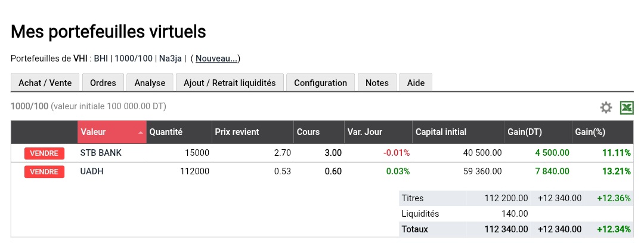Select the 1000/100 portfolio link
644x243 pixels.
[x=134, y=59]
